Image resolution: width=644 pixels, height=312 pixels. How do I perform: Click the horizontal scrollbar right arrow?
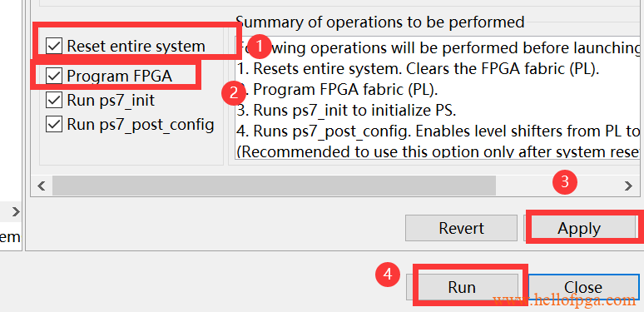628,186
